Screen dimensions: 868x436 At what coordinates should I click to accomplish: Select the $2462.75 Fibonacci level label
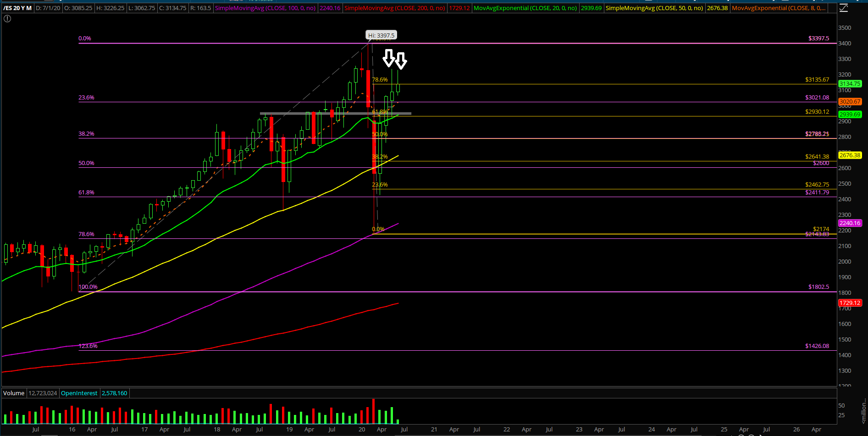[817, 185]
